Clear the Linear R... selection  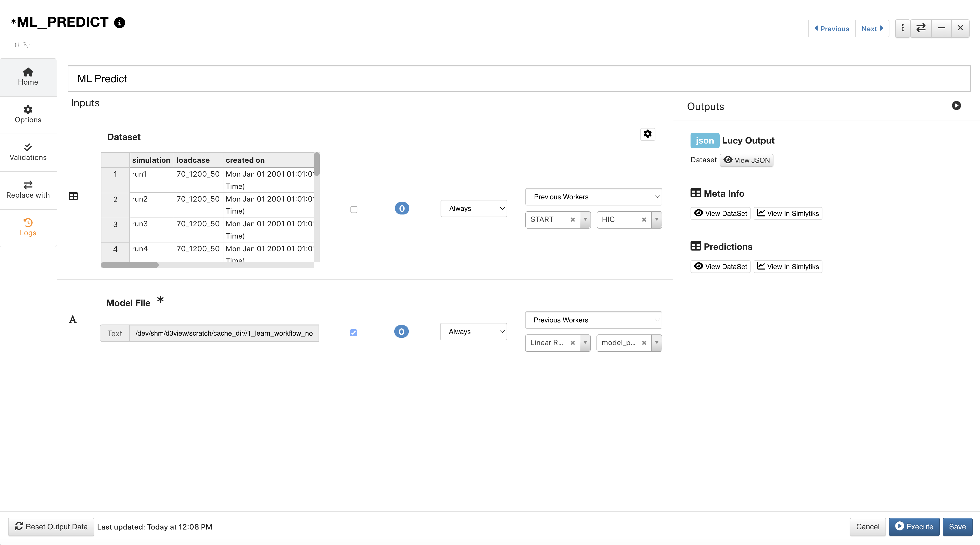[x=572, y=343]
